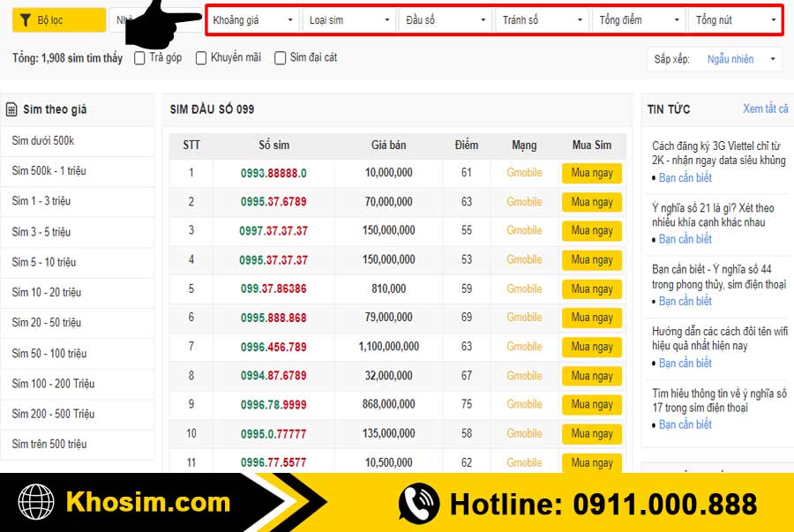Click the globe icon beside Khosim.com
Image resolution: width=794 pixels, height=532 pixels.
(36, 502)
